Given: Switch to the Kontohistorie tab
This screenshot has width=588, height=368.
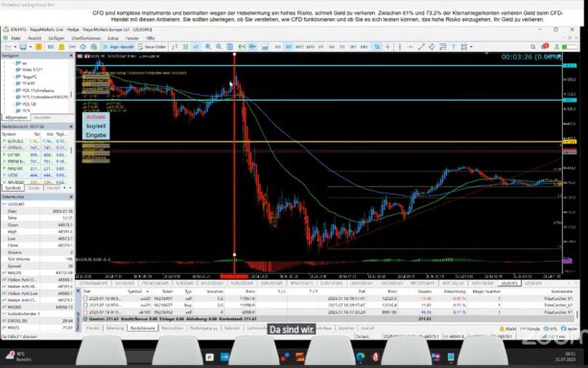Looking at the screenshot, I should (x=143, y=329).
